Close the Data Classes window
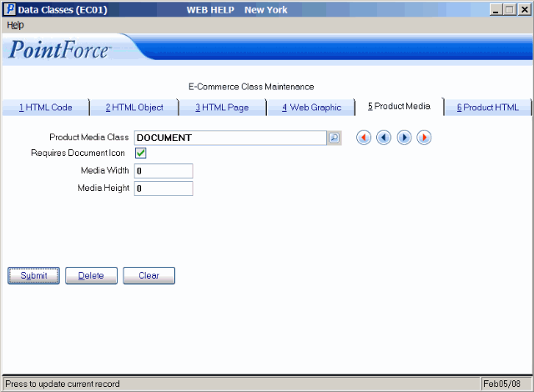This screenshot has width=534, height=392. click(x=525, y=10)
